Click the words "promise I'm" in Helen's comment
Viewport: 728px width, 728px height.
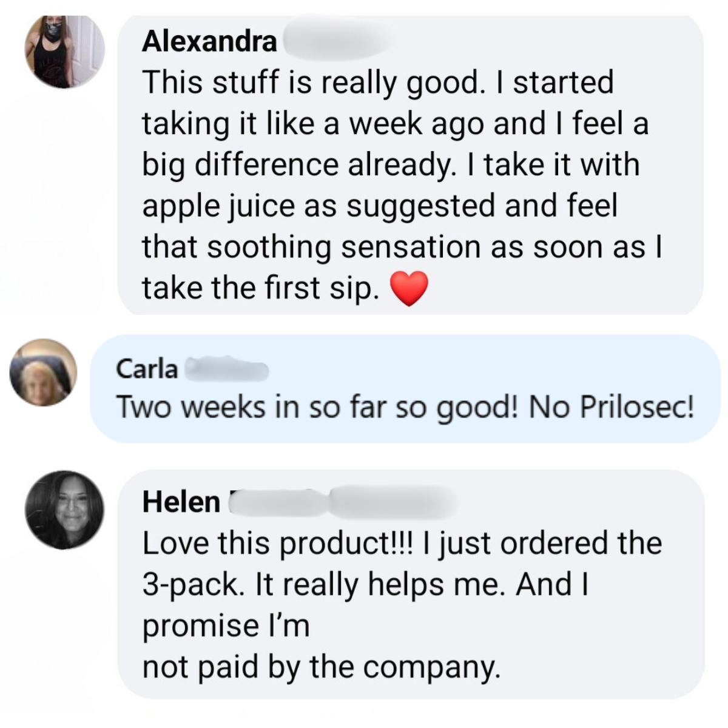pyautogui.click(x=226, y=626)
